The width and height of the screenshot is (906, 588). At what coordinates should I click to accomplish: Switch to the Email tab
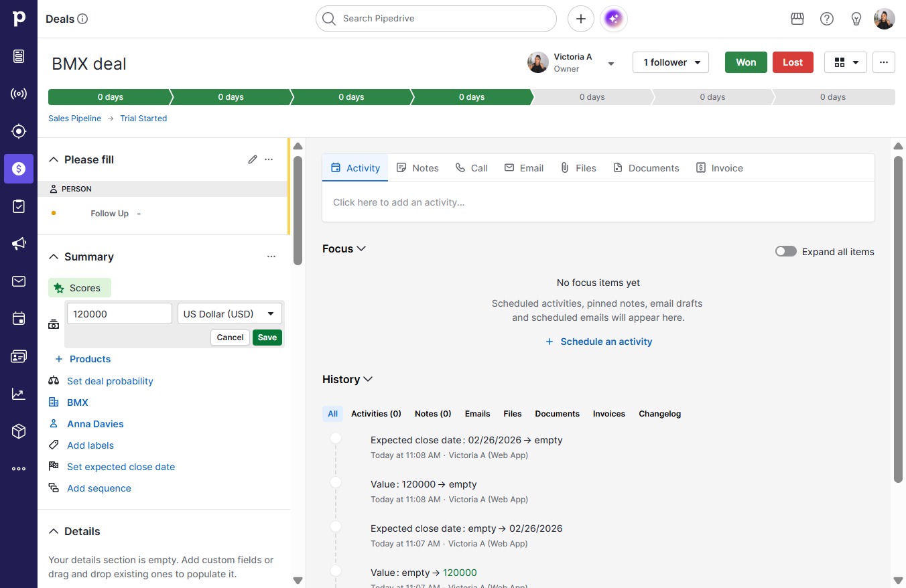coord(524,168)
